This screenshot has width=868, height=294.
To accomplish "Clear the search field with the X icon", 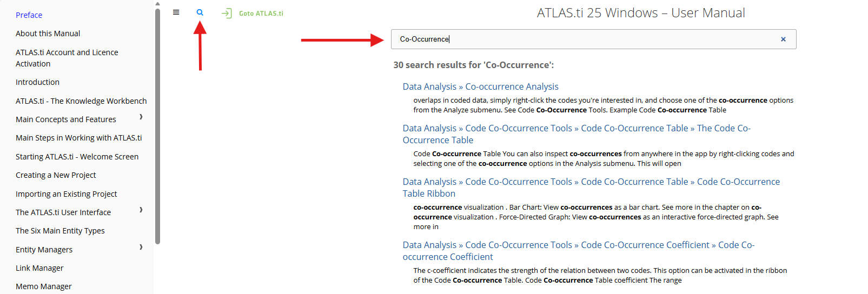I will click(783, 39).
